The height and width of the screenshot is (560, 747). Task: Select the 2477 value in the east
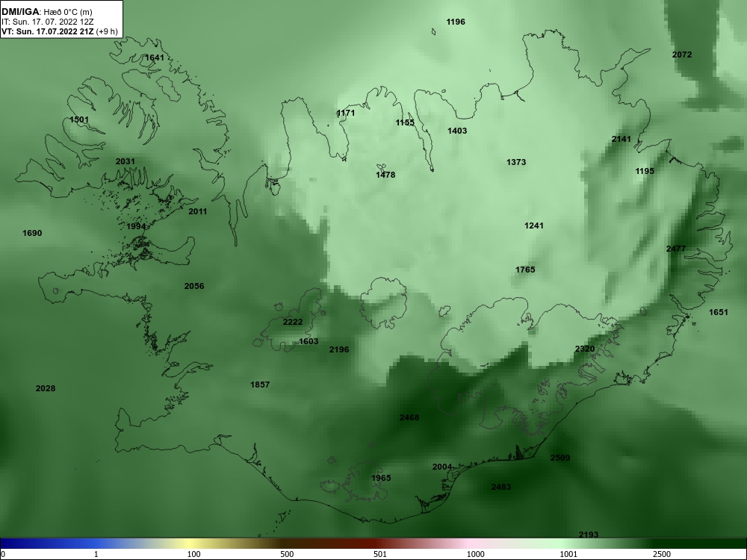coord(676,249)
